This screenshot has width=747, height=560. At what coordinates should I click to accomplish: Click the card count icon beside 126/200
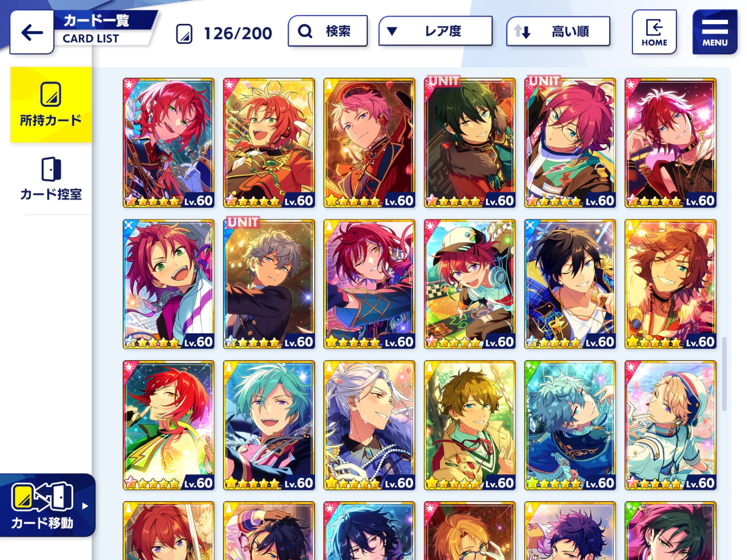184,33
